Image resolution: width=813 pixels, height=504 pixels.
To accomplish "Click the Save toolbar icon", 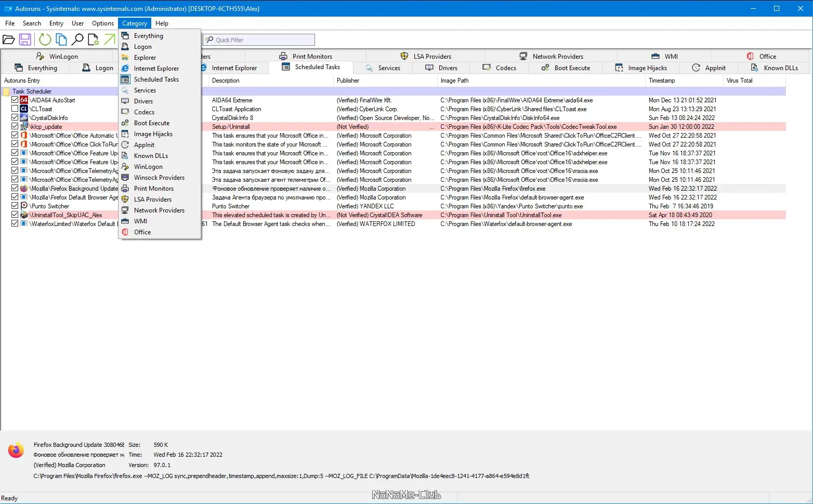I will [25, 39].
